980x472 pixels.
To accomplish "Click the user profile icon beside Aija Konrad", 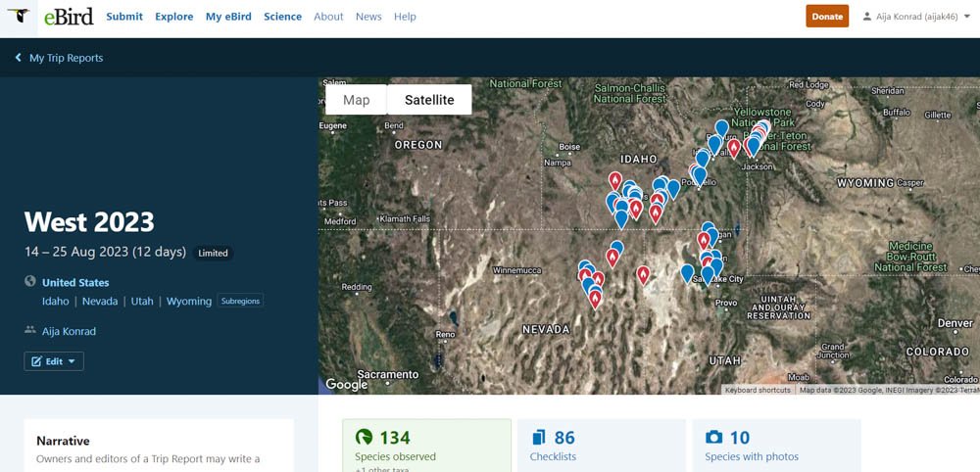I will pos(866,17).
